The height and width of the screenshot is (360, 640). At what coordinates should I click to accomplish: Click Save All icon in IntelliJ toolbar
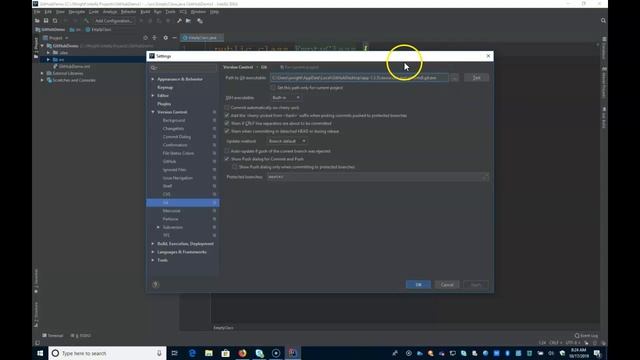(x=46, y=20)
